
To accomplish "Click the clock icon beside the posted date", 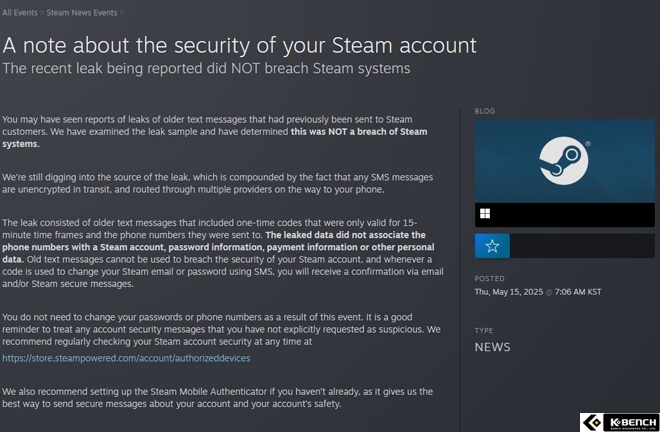I will 548,292.
